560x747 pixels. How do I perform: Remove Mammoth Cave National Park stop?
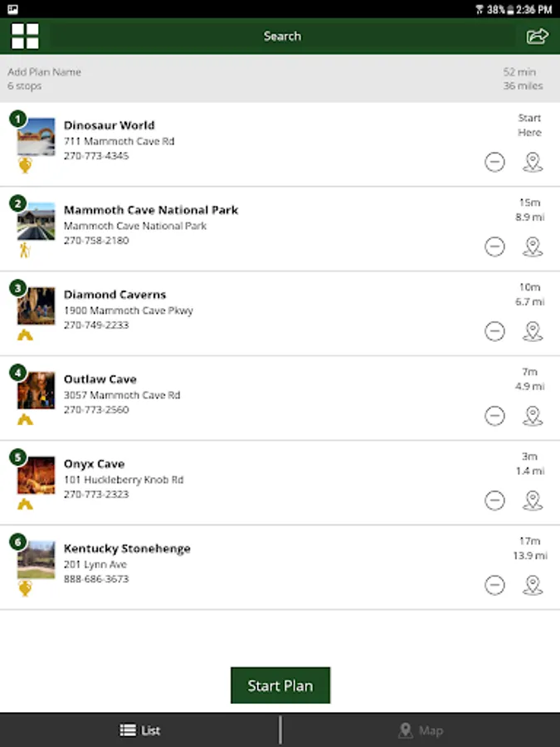[x=494, y=247]
